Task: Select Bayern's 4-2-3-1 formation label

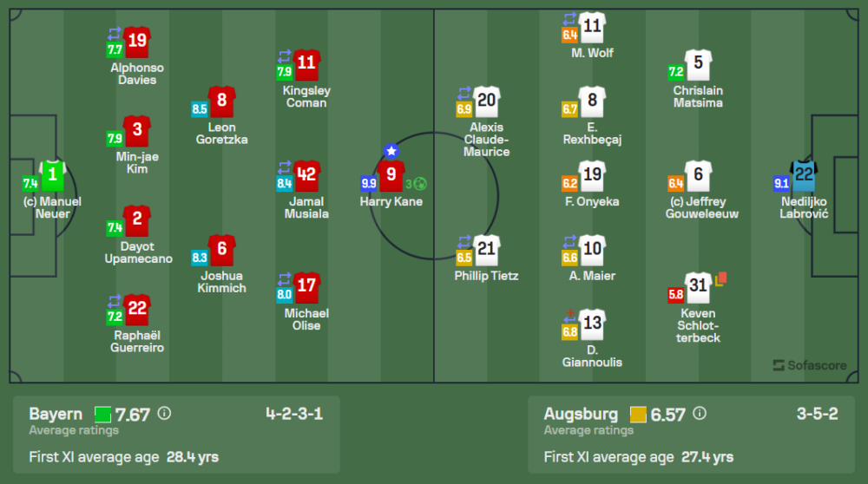Action: click(294, 414)
